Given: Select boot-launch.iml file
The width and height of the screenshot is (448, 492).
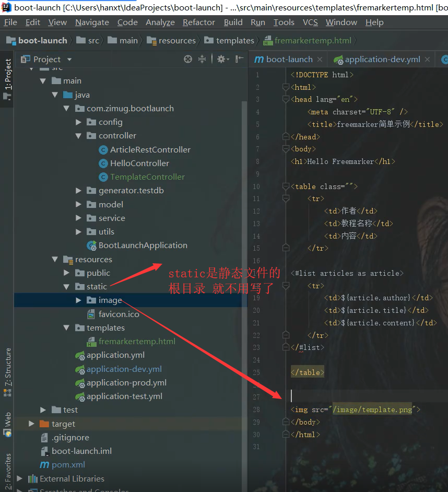Looking at the screenshot, I should [76, 451].
